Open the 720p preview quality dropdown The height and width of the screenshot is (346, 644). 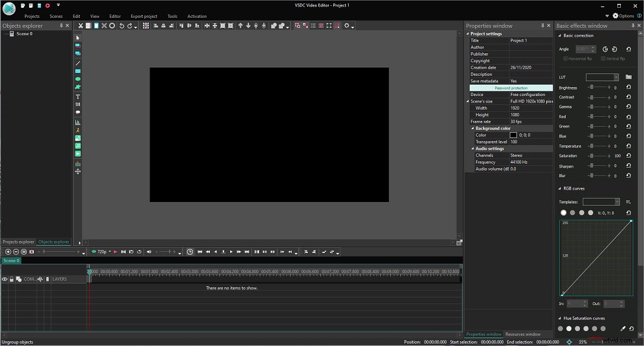tap(109, 251)
